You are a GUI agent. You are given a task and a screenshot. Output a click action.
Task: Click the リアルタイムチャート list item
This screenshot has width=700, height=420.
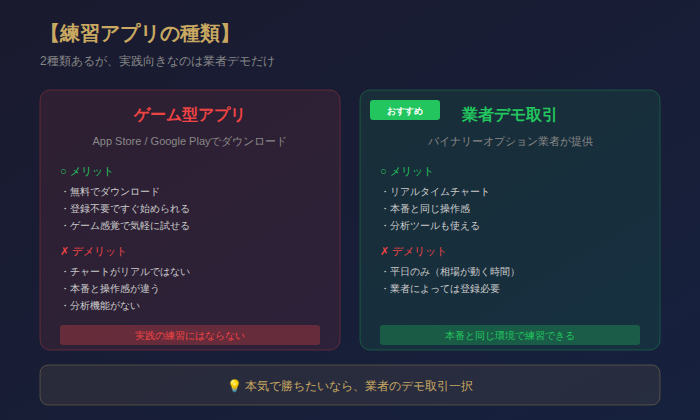click(x=439, y=191)
